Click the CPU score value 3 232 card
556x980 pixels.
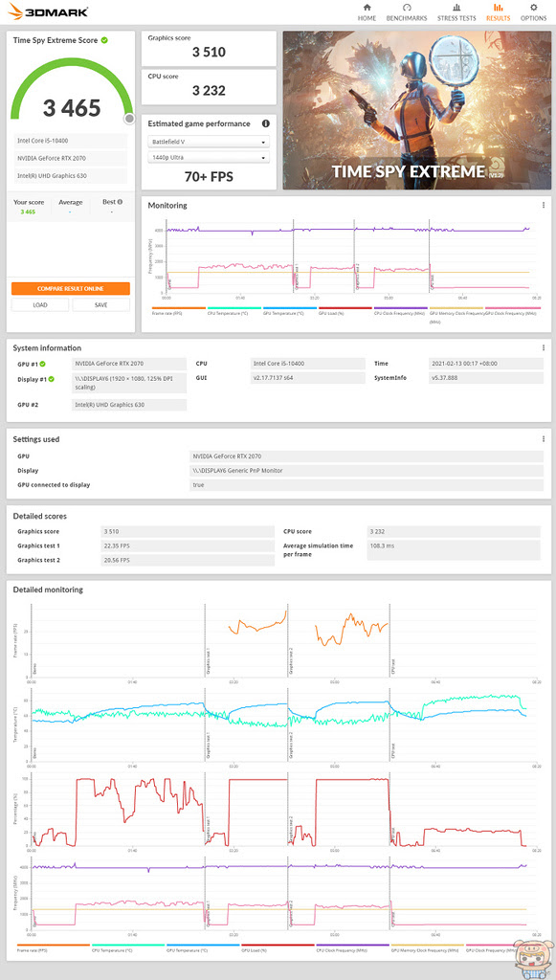coord(209,87)
